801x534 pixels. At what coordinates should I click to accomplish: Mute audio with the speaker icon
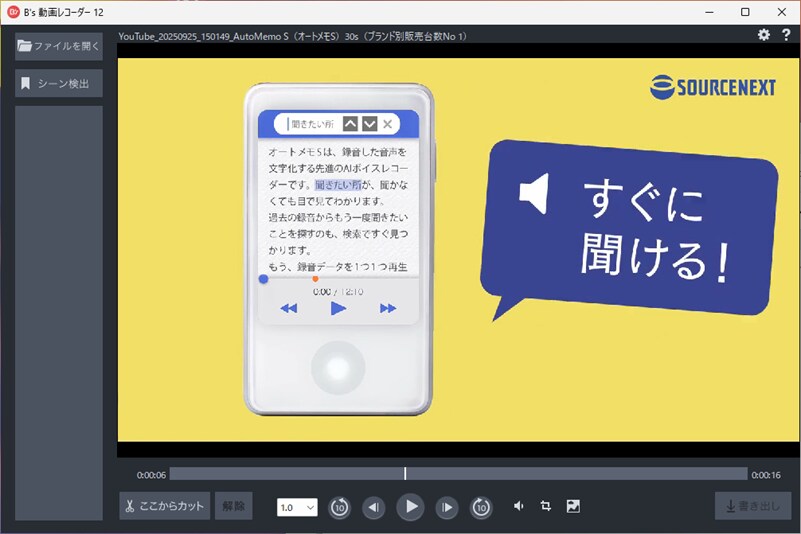tap(518, 506)
